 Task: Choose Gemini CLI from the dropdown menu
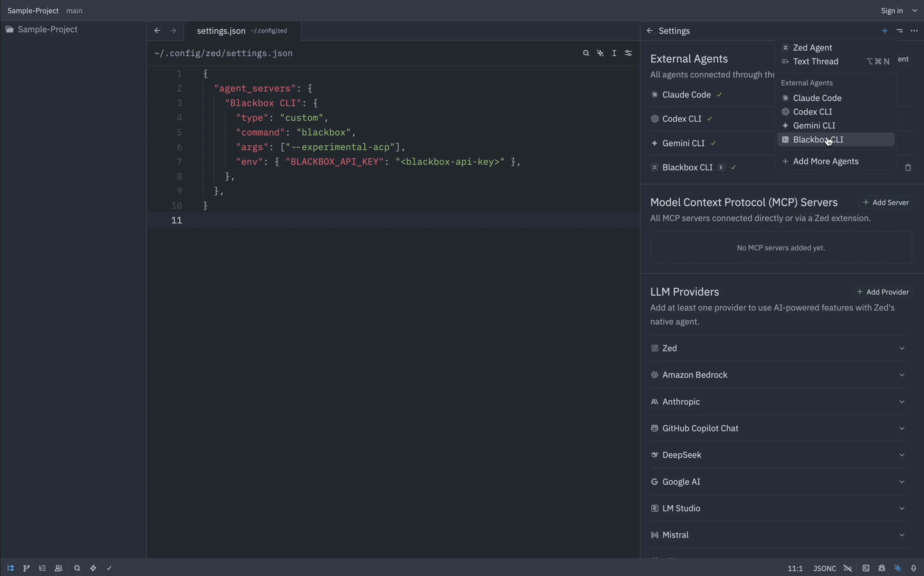[836, 125]
